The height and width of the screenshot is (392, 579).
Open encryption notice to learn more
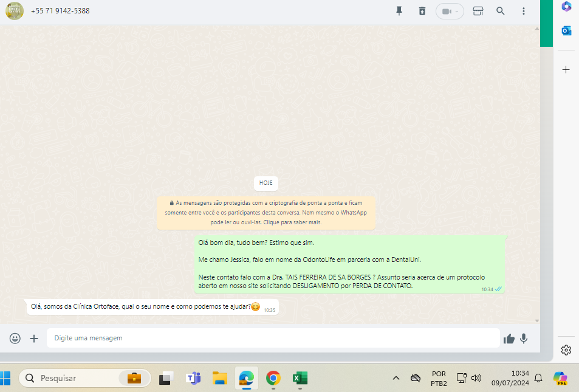coord(266,213)
